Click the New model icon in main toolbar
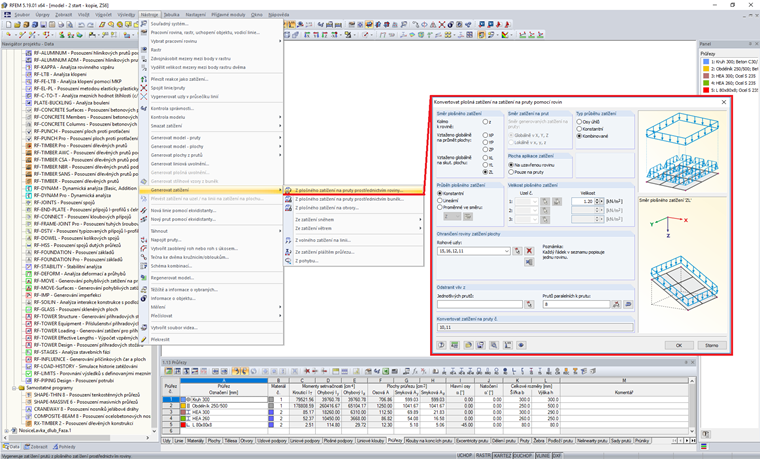 [x=8, y=24]
